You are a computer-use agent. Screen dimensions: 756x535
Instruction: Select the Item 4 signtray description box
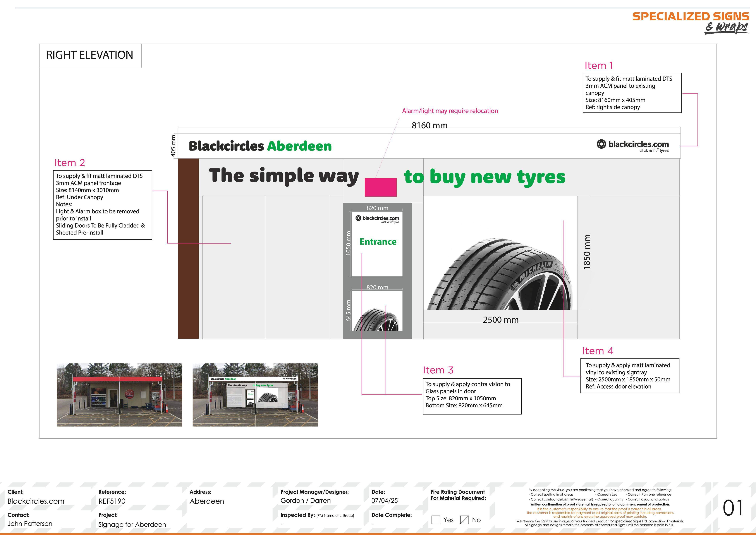click(x=630, y=376)
